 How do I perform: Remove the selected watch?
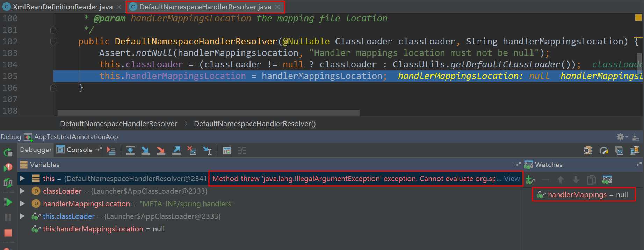545,180
